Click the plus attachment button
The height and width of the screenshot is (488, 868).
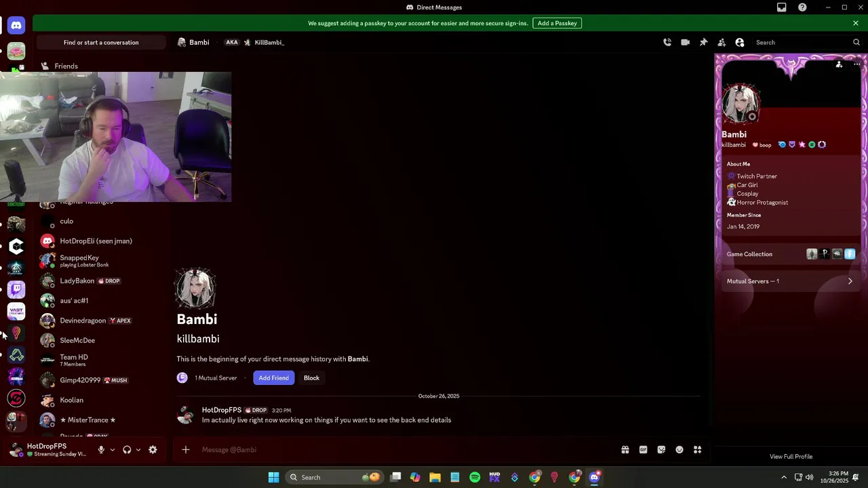186,450
